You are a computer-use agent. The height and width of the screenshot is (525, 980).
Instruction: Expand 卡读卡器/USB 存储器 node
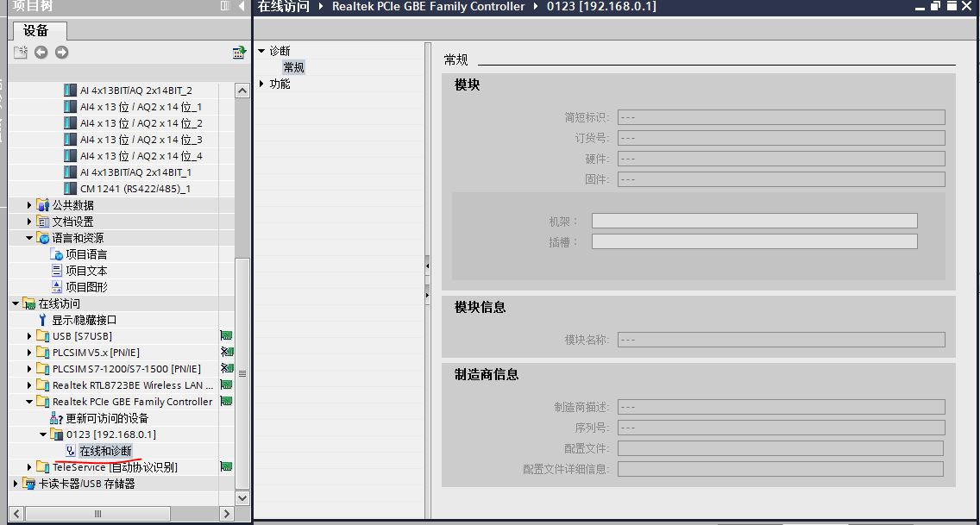click(x=16, y=483)
